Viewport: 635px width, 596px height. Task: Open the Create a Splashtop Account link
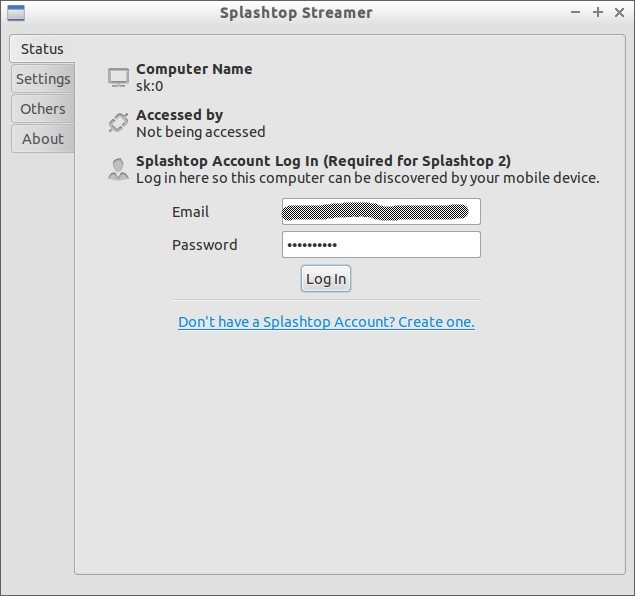(x=326, y=322)
